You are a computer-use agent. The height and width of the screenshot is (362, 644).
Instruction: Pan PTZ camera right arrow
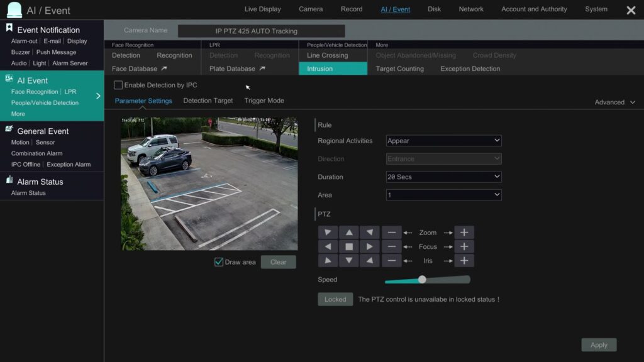370,246
